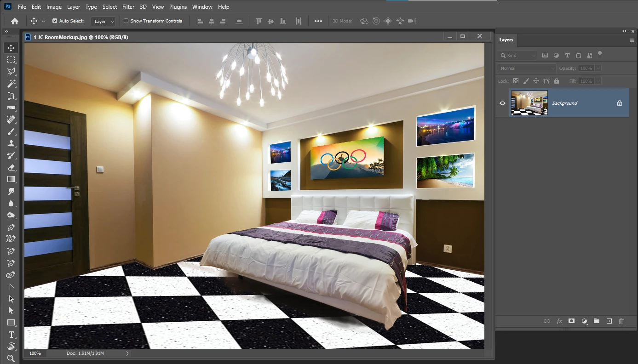The image size is (638, 364).
Task: Select the Rectangular Marquee tool
Action: click(11, 60)
